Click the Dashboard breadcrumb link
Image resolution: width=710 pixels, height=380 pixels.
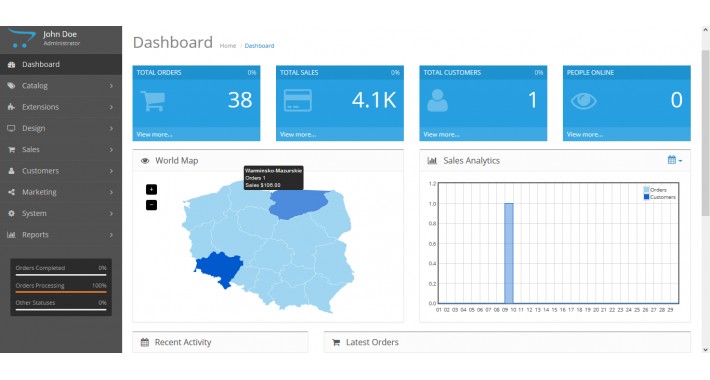(259, 46)
